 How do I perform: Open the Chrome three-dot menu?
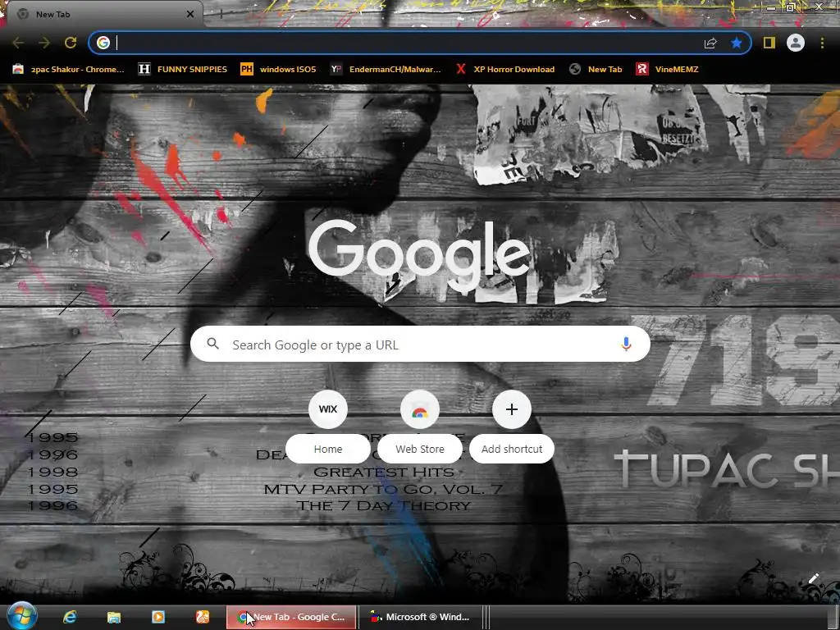tap(822, 43)
